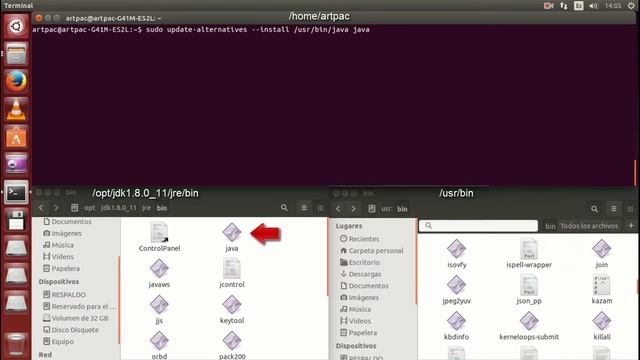Switch jre/bin window to grid view
The height and width of the screenshot is (360, 640).
[320, 208]
